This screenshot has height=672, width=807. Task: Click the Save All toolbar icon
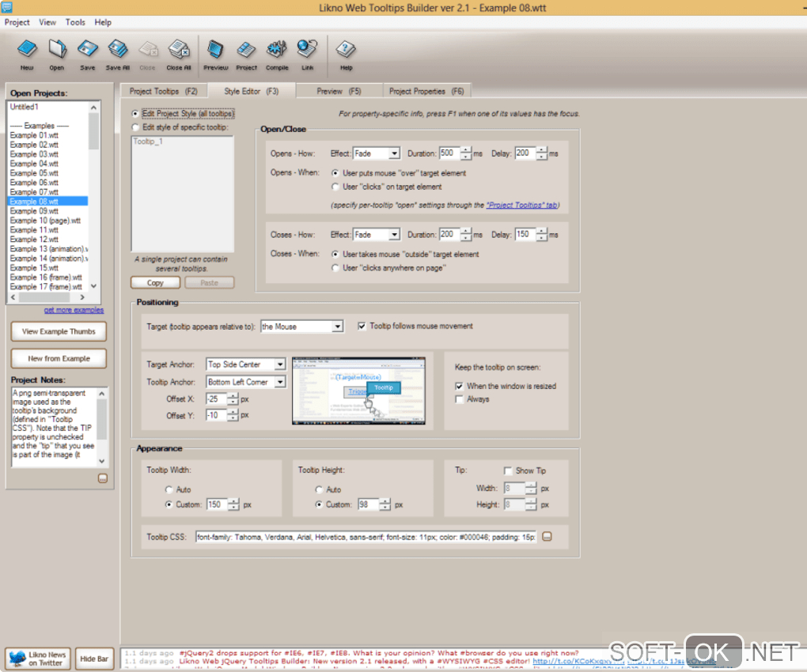click(x=118, y=54)
